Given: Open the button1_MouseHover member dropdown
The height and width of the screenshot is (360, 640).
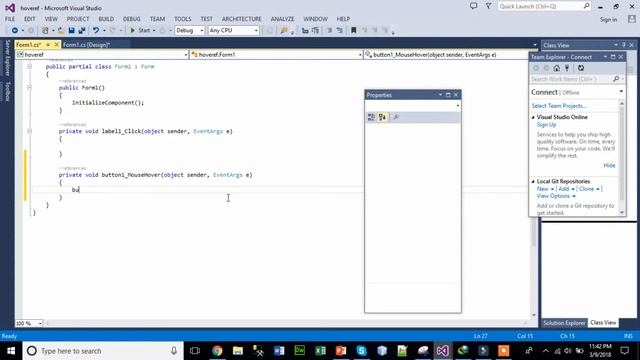Looking at the screenshot, I should point(447,55).
